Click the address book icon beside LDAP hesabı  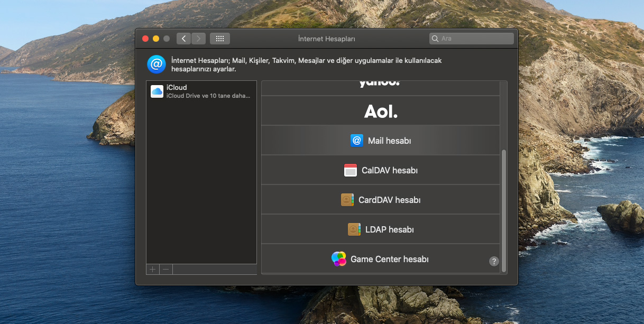point(354,229)
